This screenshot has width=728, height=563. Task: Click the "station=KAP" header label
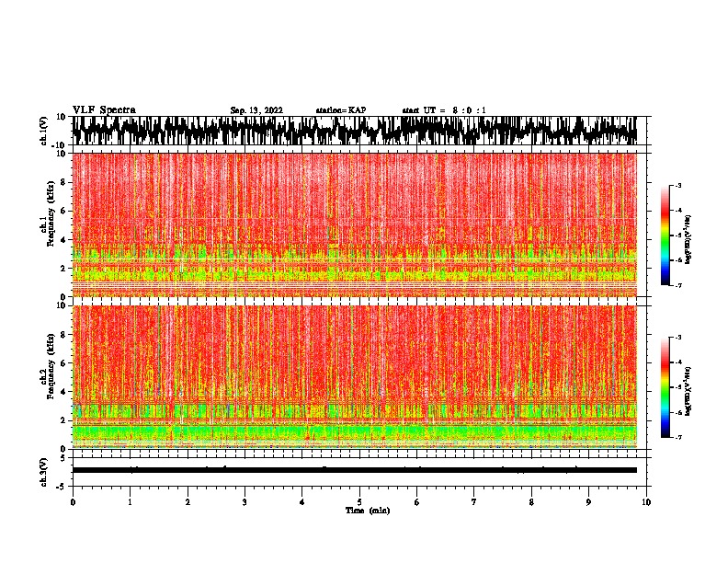click(x=341, y=110)
